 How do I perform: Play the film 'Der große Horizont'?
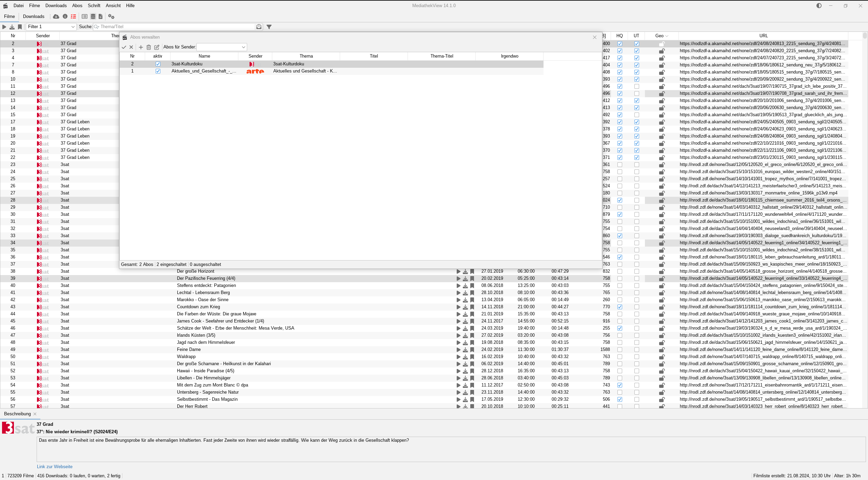click(458, 271)
